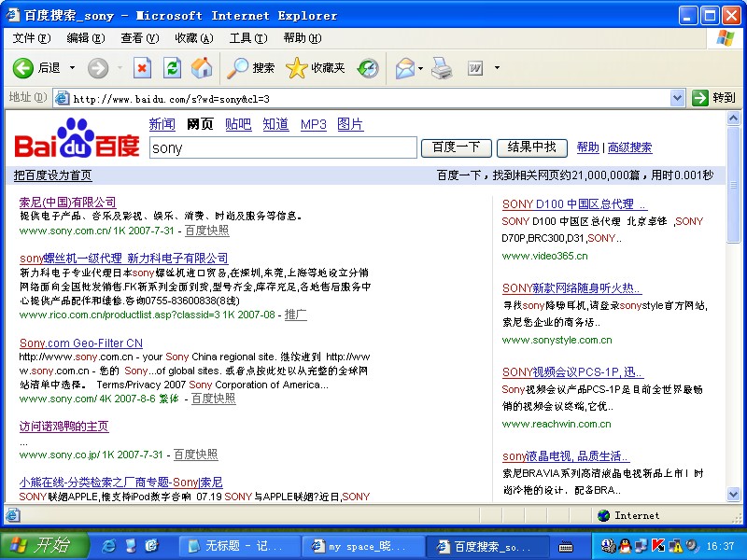Expand the Mail button dropdown arrow
This screenshot has width=747, height=560.
(421, 68)
